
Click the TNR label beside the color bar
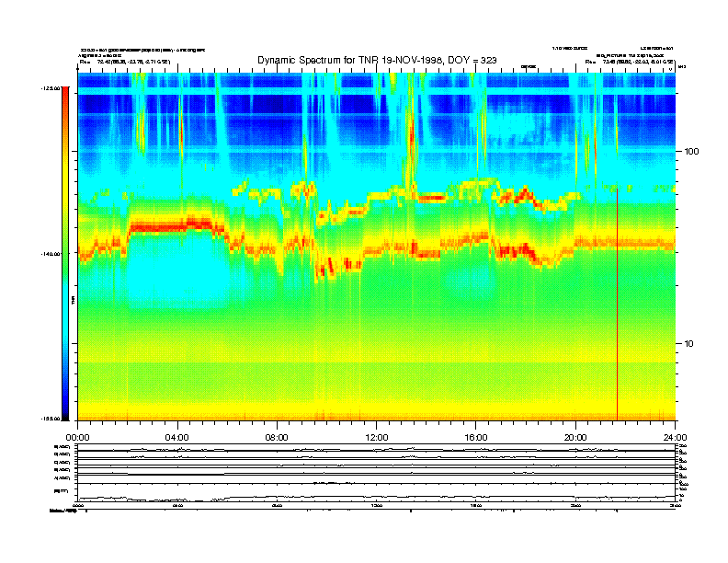coord(73,300)
